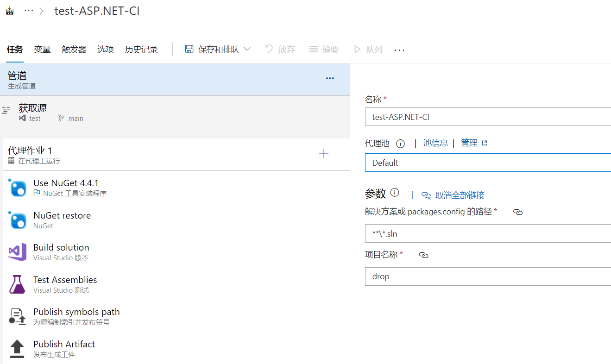The width and height of the screenshot is (611, 364).
Task: Open the 池信息 link
Action: click(435, 143)
